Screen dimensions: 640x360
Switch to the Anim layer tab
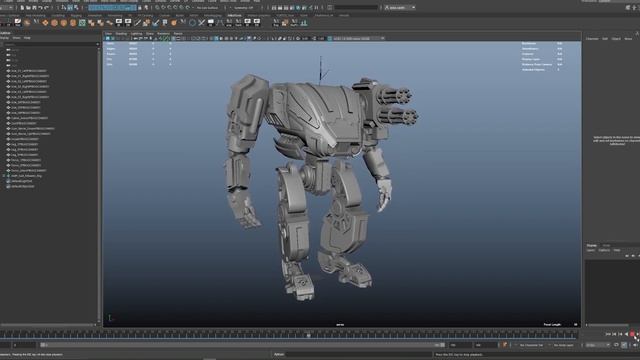(606, 245)
